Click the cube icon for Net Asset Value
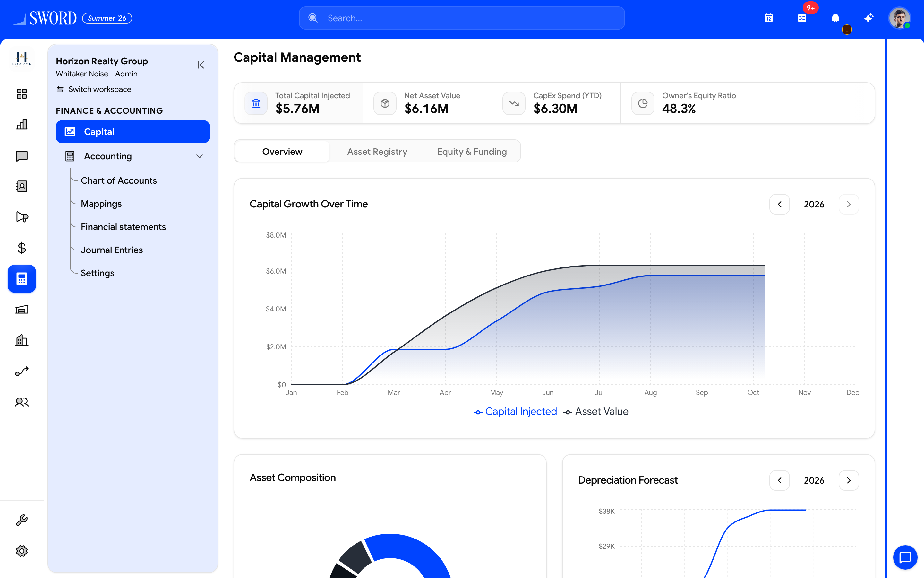Viewport: 924px width, 578px height. 385,103
